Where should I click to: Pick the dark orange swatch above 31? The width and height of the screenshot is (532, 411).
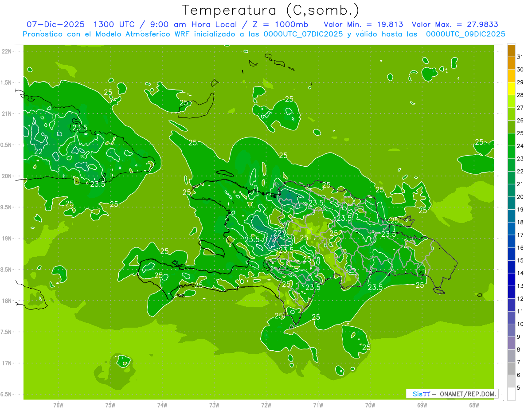tap(511, 51)
